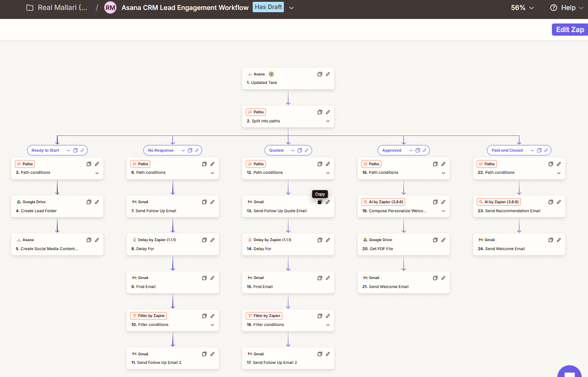Viewport: 588px width, 377px height.
Task: Click the Zap title Asana CRM Lead Engagement Workflow
Action: (x=185, y=8)
